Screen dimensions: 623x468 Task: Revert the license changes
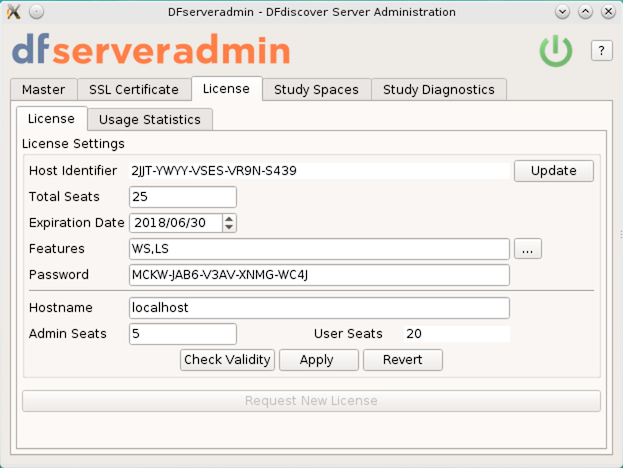[402, 360]
